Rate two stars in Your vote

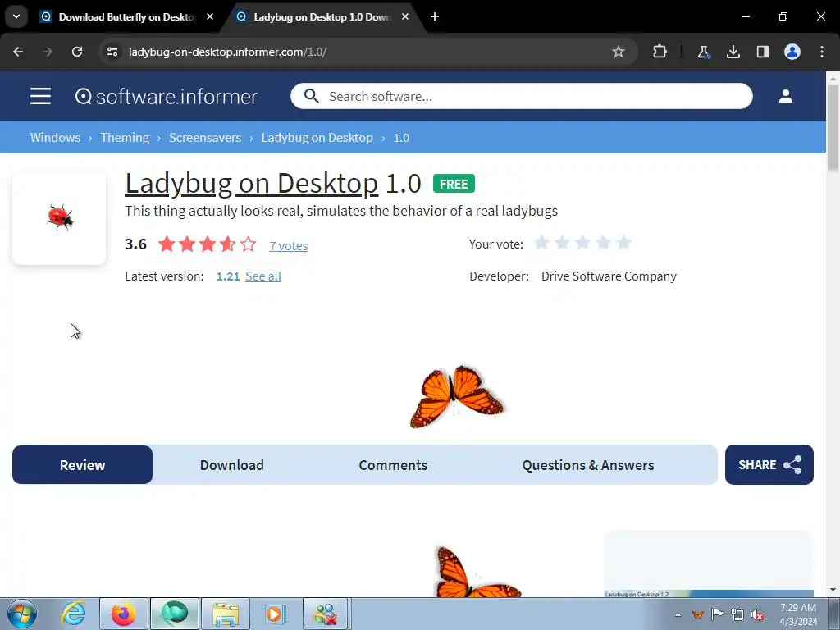[563, 243]
